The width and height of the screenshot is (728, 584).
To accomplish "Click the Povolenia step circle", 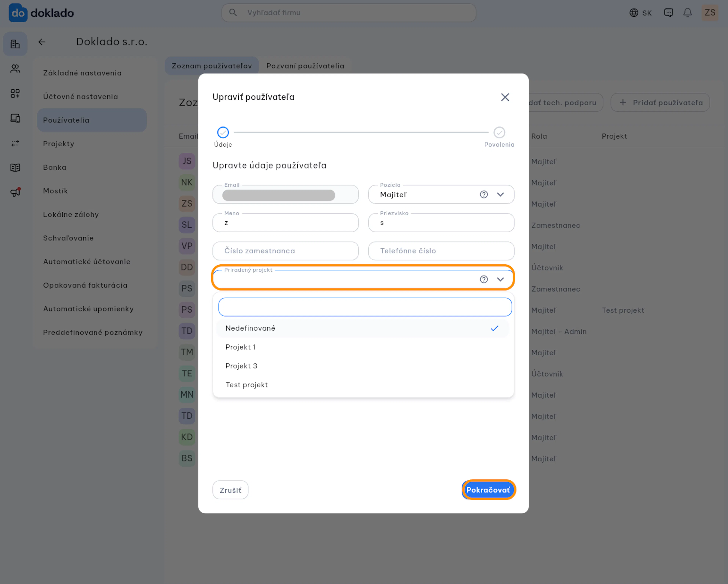I will pos(499,132).
